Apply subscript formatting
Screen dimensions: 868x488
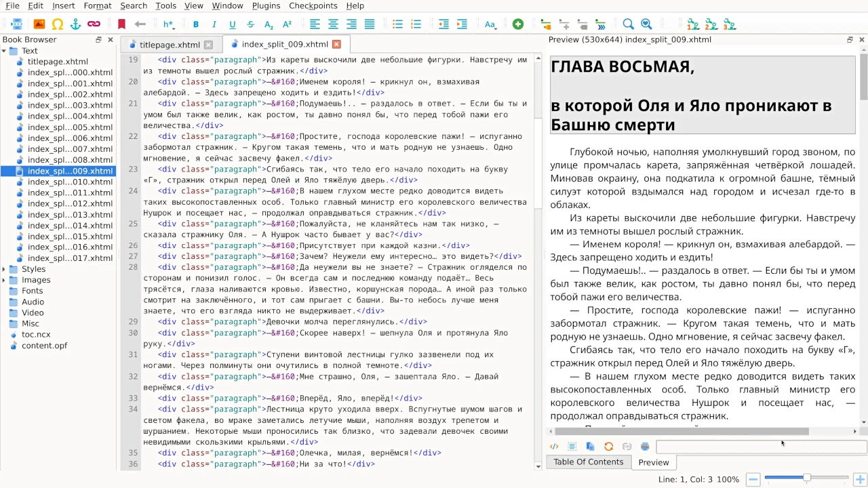coord(269,24)
